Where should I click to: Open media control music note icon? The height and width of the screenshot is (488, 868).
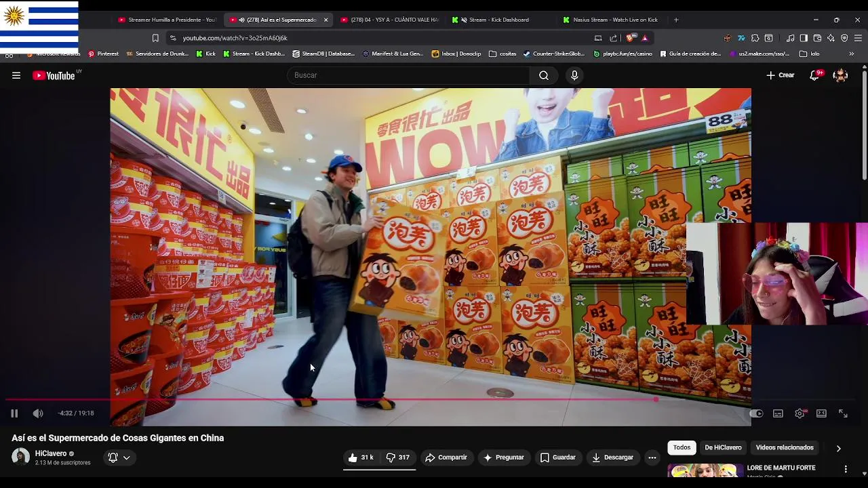790,38
